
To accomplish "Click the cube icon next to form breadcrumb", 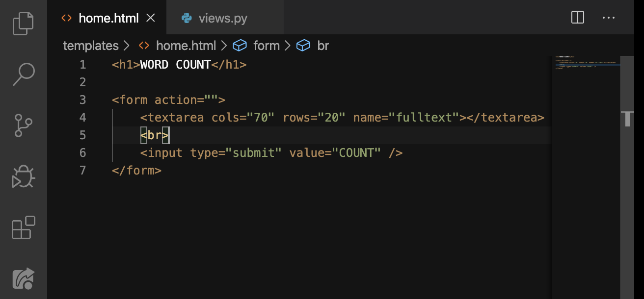I will coord(240,45).
